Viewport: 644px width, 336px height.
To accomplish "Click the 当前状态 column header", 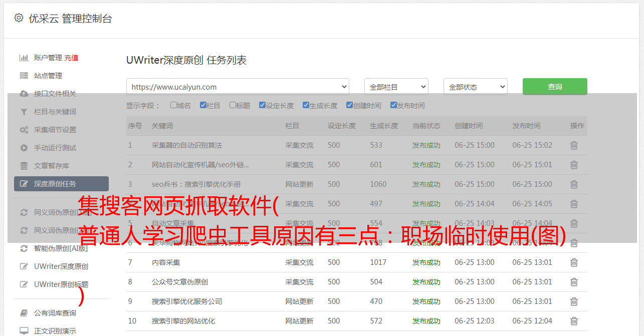I will 426,126.
